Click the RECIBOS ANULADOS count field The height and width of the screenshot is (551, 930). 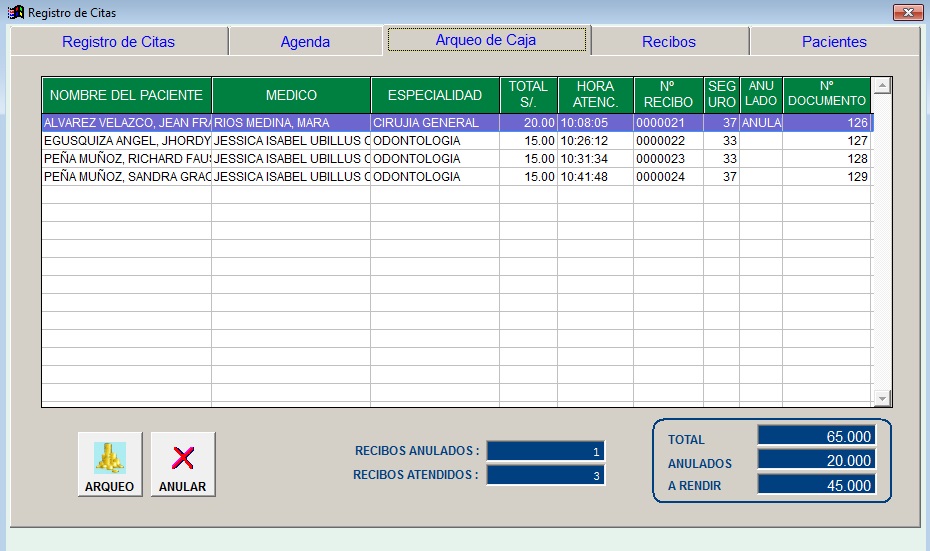coord(545,451)
